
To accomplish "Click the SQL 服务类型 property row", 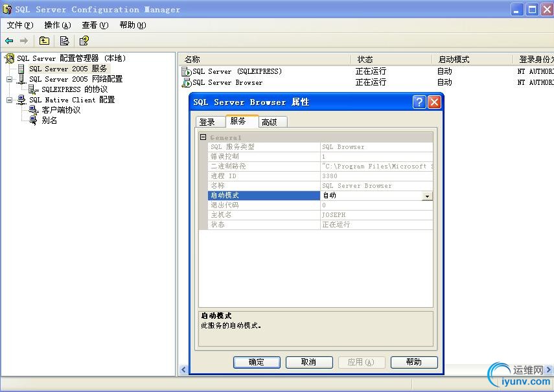I will [320, 147].
